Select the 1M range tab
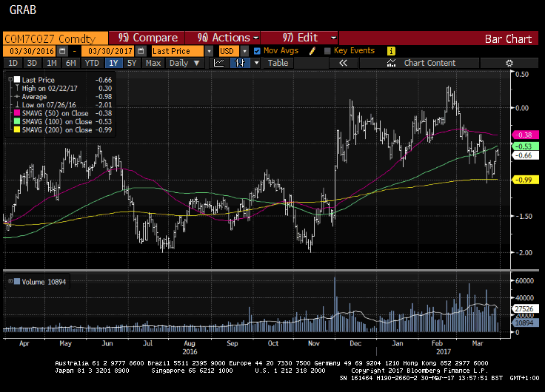The width and height of the screenshot is (545, 392). pyautogui.click(x=51, y=63)
